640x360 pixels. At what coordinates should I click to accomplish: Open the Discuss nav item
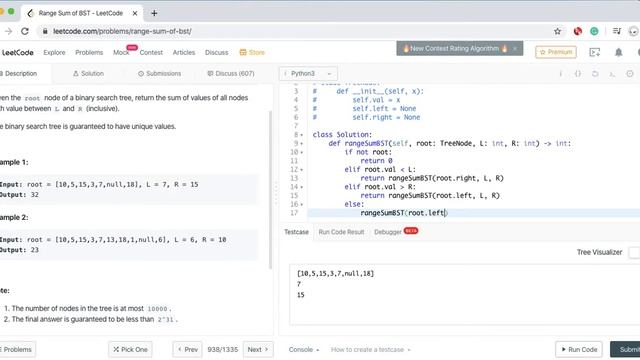click(x=216, y=52)
